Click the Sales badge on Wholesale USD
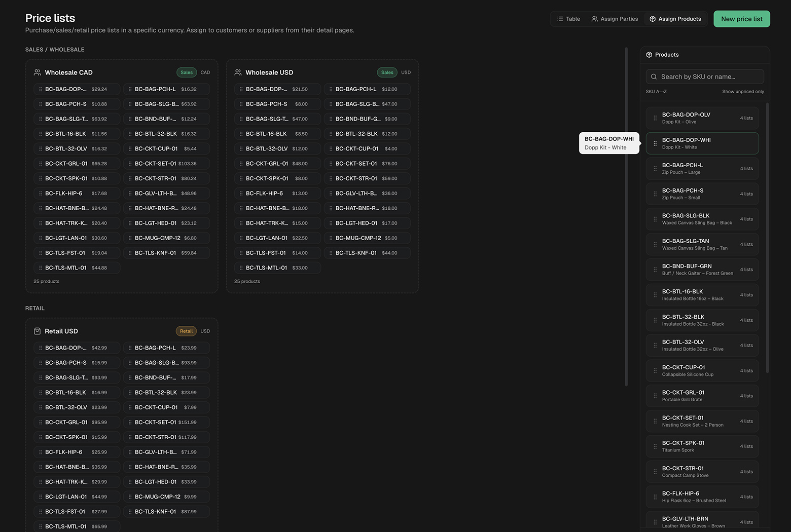This screenshot has height=532, width=791. [x=387, y=72]
